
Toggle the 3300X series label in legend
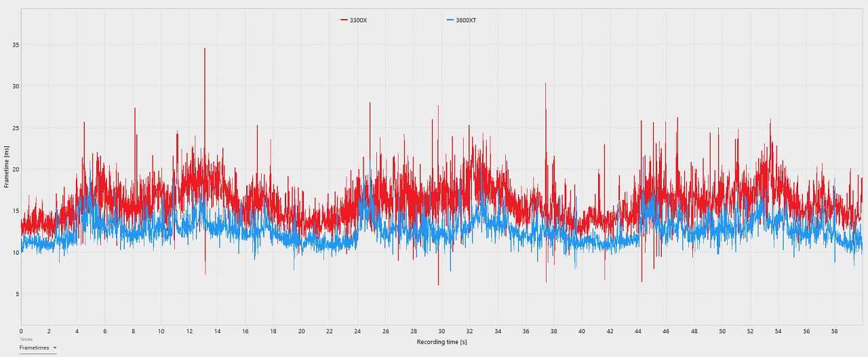358,20
